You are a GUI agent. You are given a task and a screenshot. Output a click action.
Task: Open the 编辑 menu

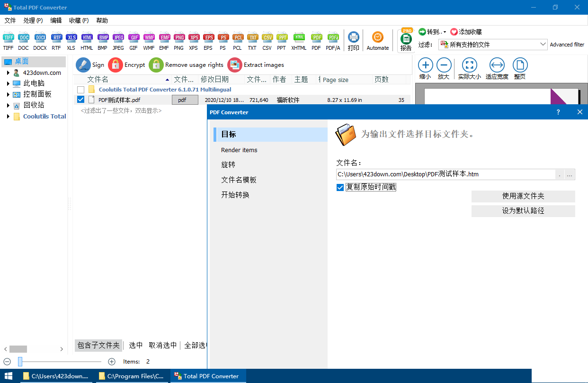coord(56,20)
